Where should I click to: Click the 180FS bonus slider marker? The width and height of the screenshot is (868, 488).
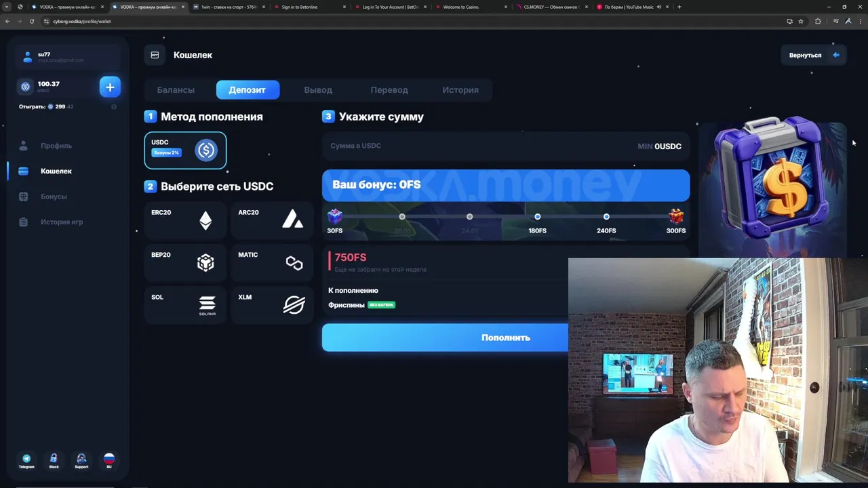click(x=537, y=217)
